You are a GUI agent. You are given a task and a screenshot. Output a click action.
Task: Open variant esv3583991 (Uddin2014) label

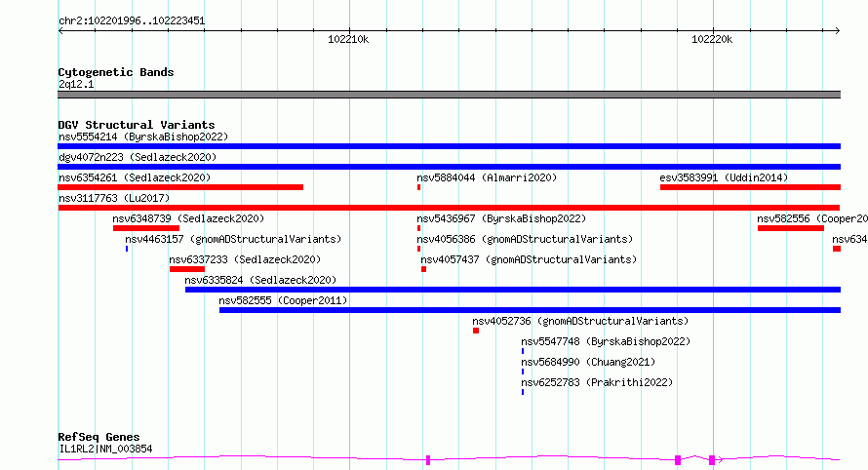(724, 177)
